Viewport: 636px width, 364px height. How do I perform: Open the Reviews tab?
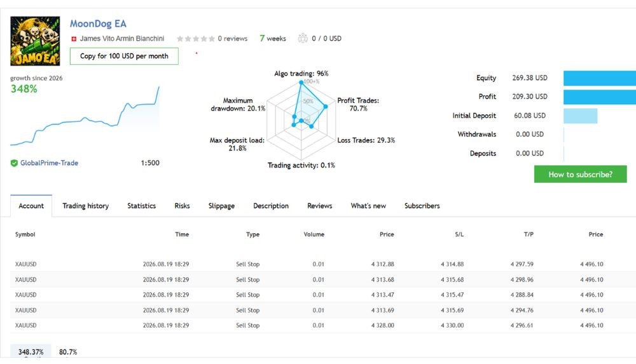(x=320, y=206)
